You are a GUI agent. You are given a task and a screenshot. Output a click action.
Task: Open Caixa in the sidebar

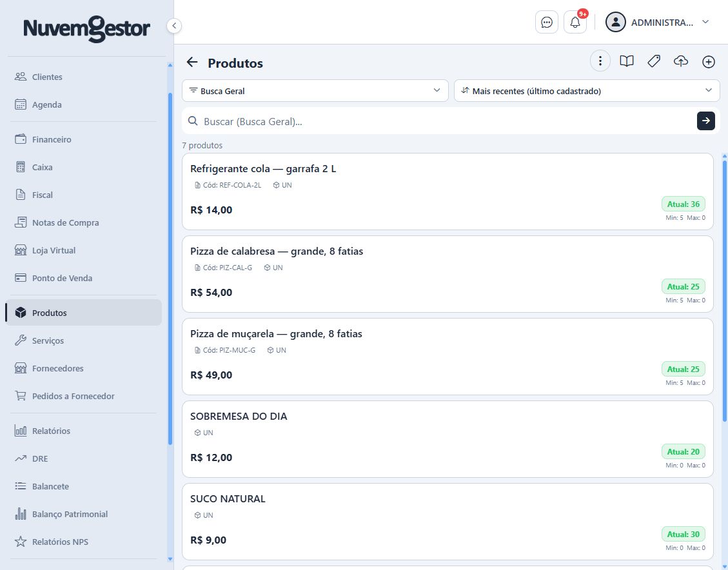tap(84, 167)
